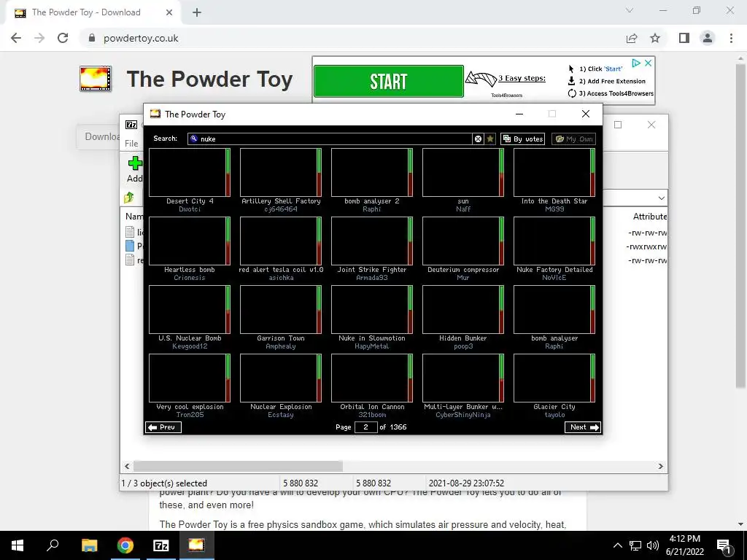
Task: Show hidden system tray icons
Action: click(617, 545)
